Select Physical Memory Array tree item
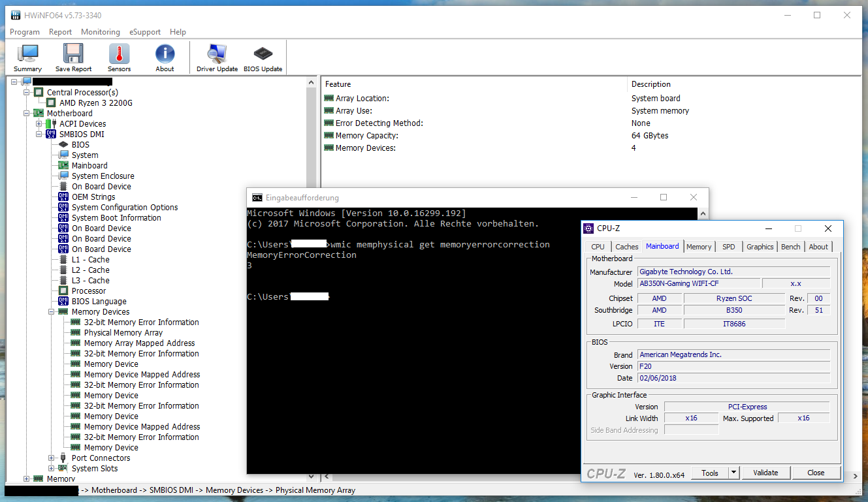 [x=123, y=333]
